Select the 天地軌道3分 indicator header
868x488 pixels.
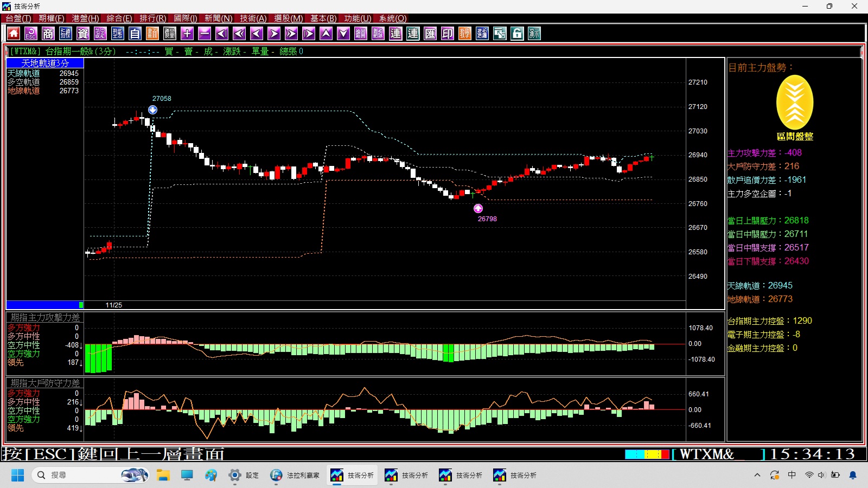click(x=45, y=63)
